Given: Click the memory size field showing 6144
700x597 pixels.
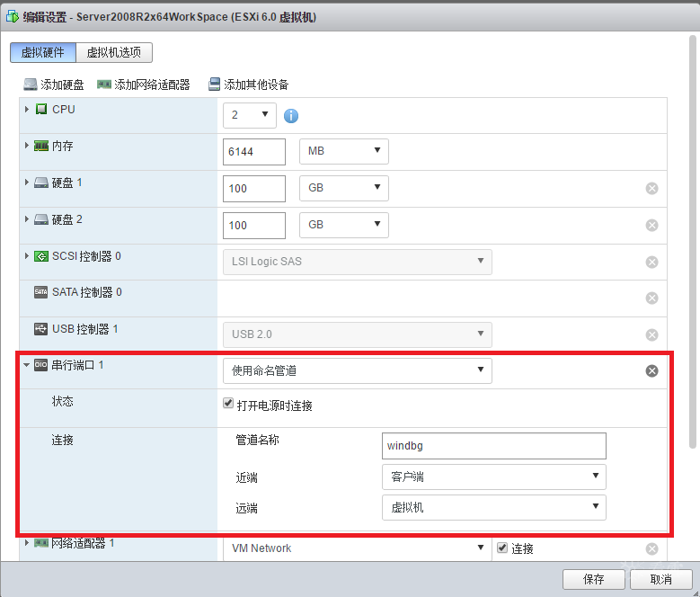Looking at the screenshot, I should [254, 152].
